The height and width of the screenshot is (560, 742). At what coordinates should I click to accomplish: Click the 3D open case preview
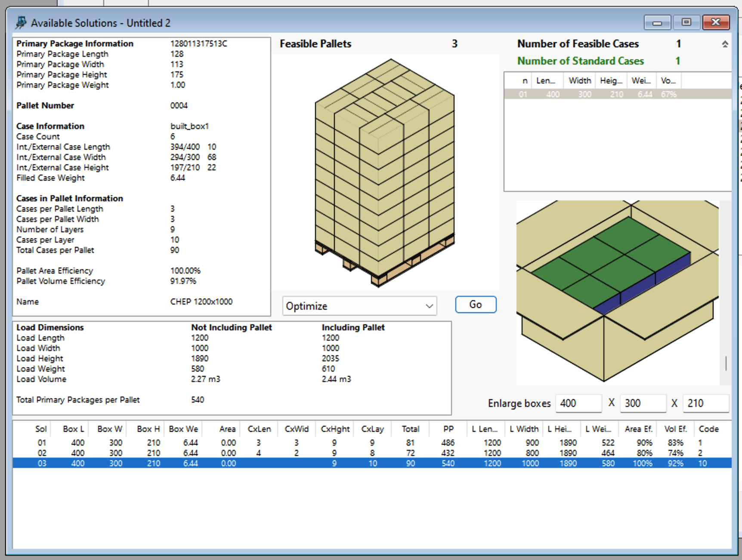tap(618, 292)
